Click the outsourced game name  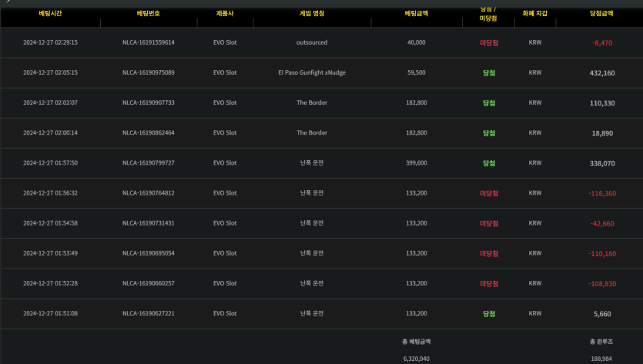pyautogui.click(x=312, y=42)
